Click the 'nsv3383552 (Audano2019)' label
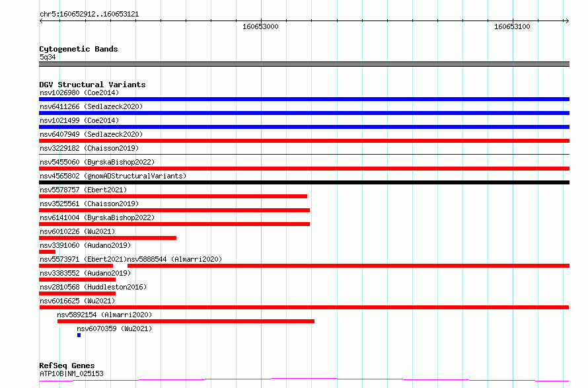The height and width of the screenshot is (388, 588). [x=85, y=273]
